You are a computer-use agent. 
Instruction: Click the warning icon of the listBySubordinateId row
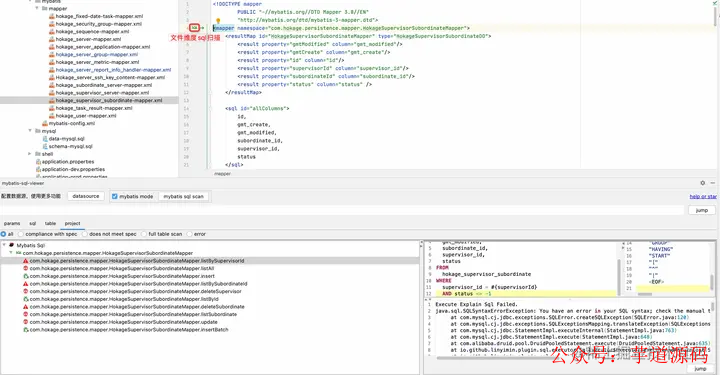pyautogui.click(x=26, y=284)
